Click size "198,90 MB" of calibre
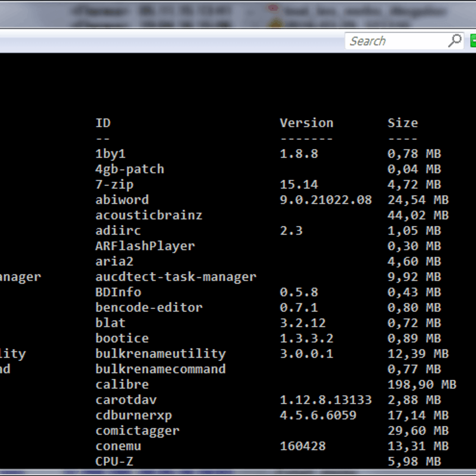 click(x=422, y=385)
